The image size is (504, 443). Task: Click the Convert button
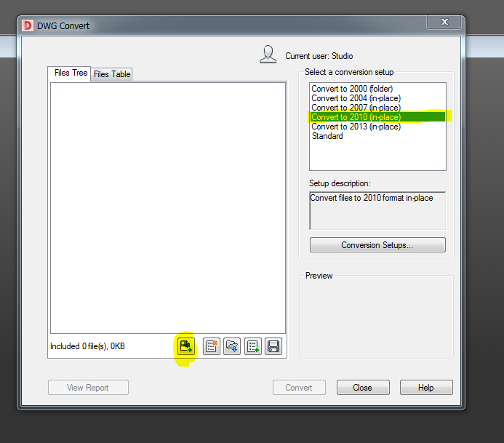coord(299,388)
